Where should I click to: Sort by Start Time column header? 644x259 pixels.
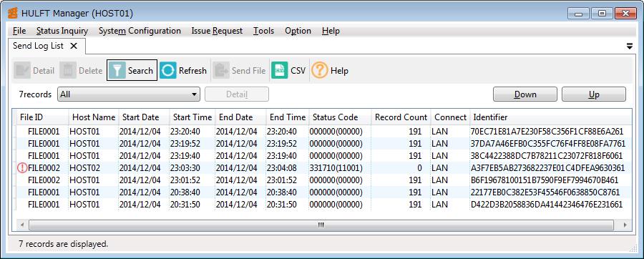click(192, 117)
